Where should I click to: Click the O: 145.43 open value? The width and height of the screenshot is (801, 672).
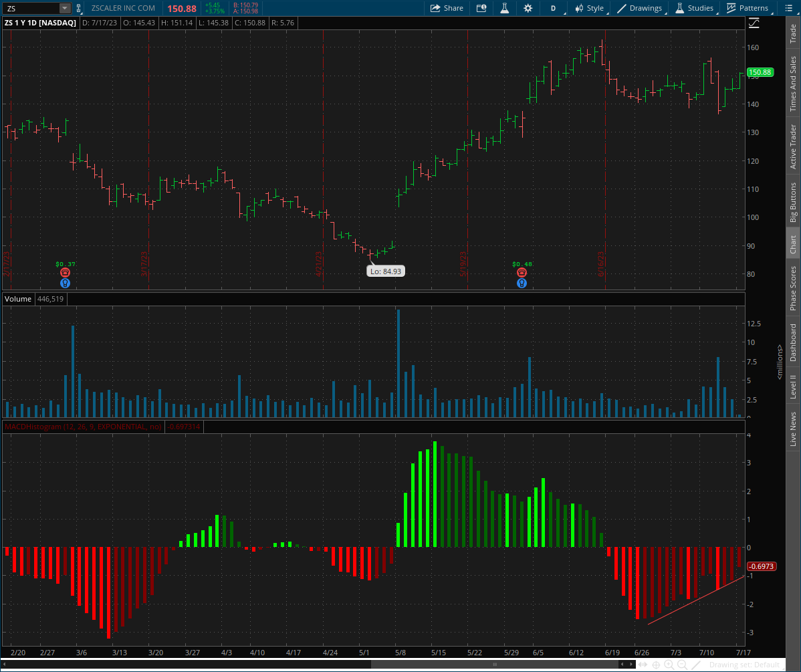pos(139,23)
